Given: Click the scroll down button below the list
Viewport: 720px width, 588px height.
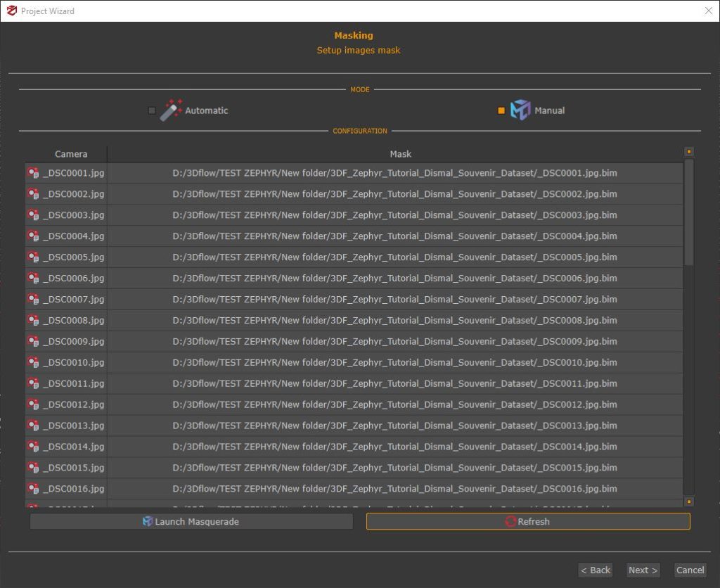Looking at the screenshot, I should pyautogui.click(x=689, y=501).
